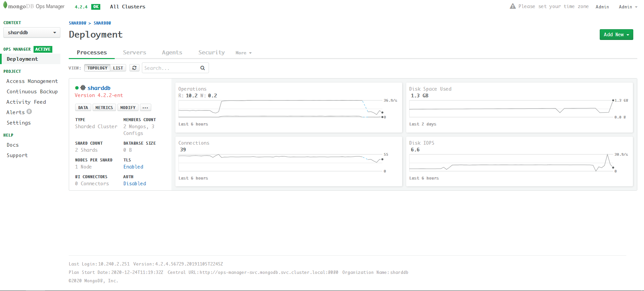Open the Admin user menu dropdown
The height and width of the screenshot is (291, 644).
tap(628, 7)
